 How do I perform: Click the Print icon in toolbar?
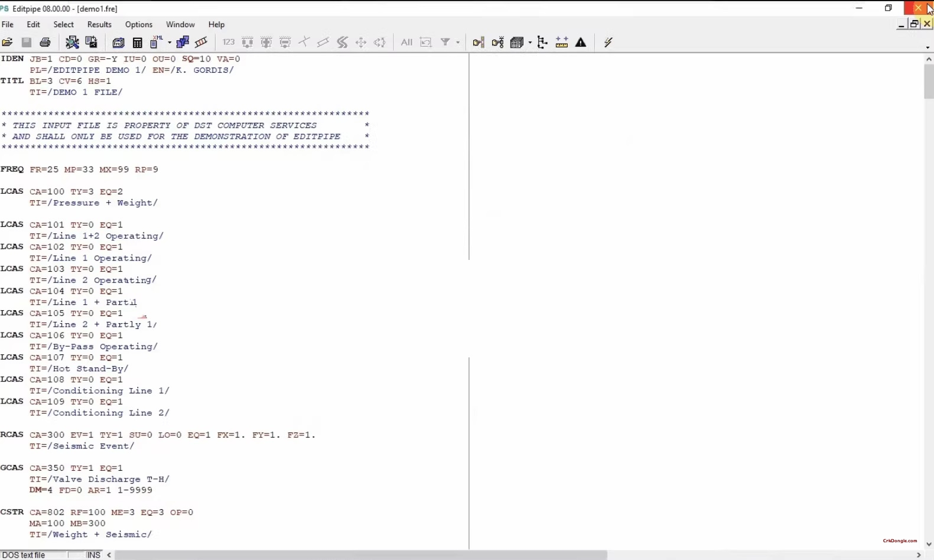pos(45,42)
